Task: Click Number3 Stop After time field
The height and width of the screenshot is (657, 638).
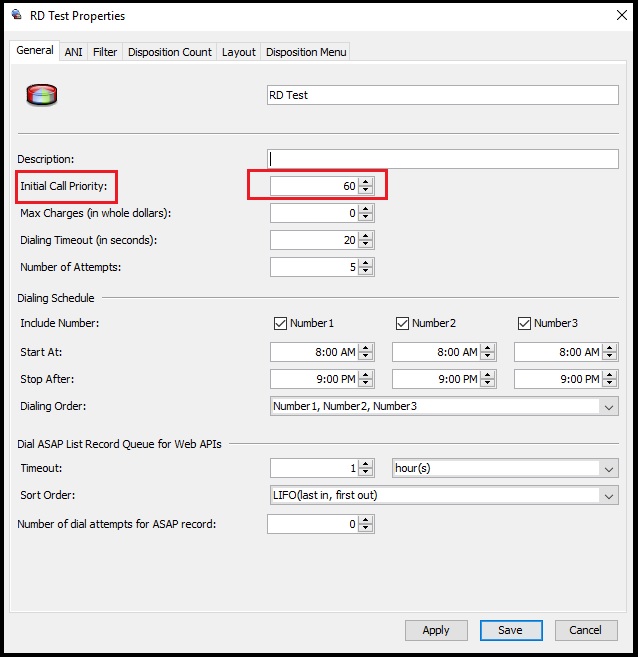Action: [558, 379]
